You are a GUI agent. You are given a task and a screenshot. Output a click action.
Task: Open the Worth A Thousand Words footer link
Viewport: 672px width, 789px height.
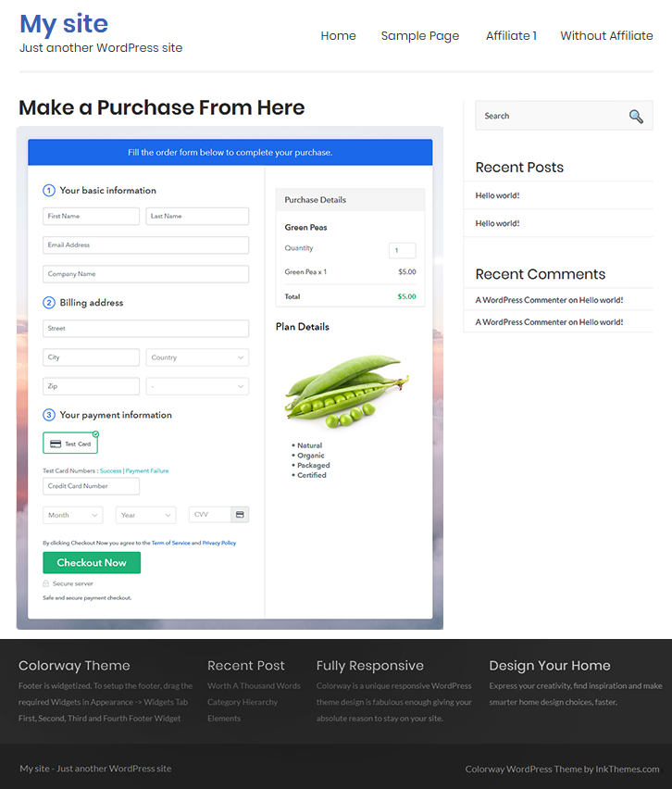tap(254, 686)
